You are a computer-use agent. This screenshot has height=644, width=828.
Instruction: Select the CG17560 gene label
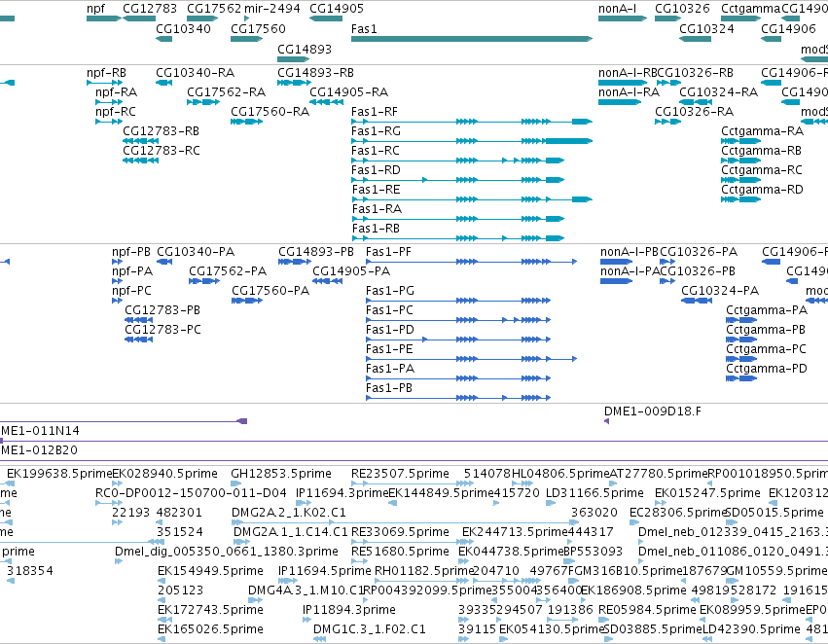click(258, 28)
